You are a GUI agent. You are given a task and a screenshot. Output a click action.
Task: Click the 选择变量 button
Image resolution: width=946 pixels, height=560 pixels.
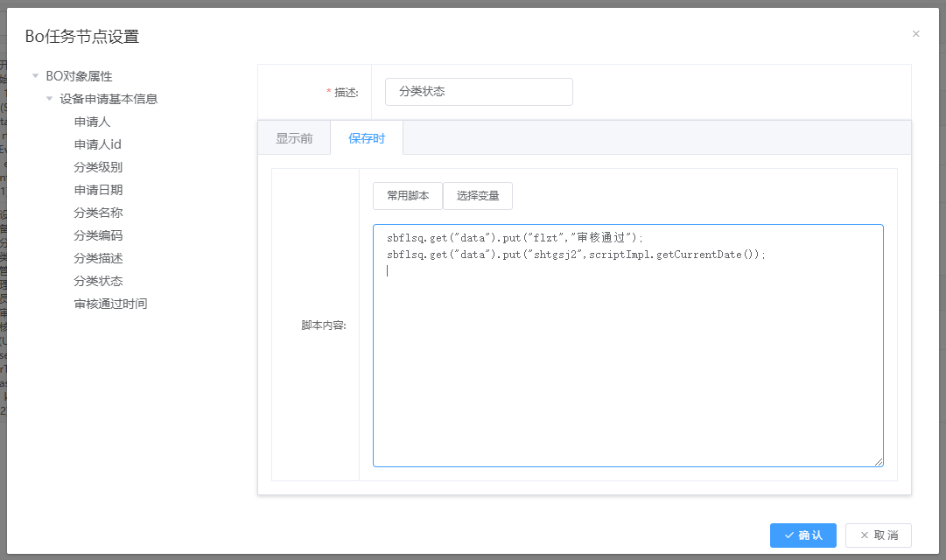coord(478,196)
